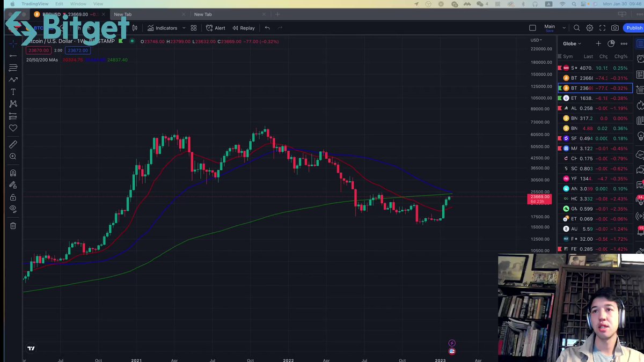Open watchlist advanced view pie icon
This screenshot has width=644, height=362.
(x=611, y=43)
